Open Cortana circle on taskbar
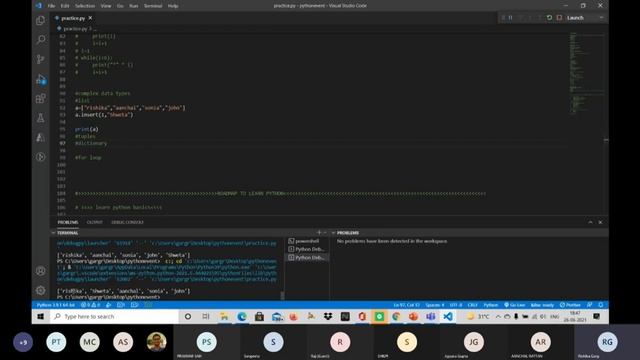Screen dimensions: 640x360 [188, 316]
